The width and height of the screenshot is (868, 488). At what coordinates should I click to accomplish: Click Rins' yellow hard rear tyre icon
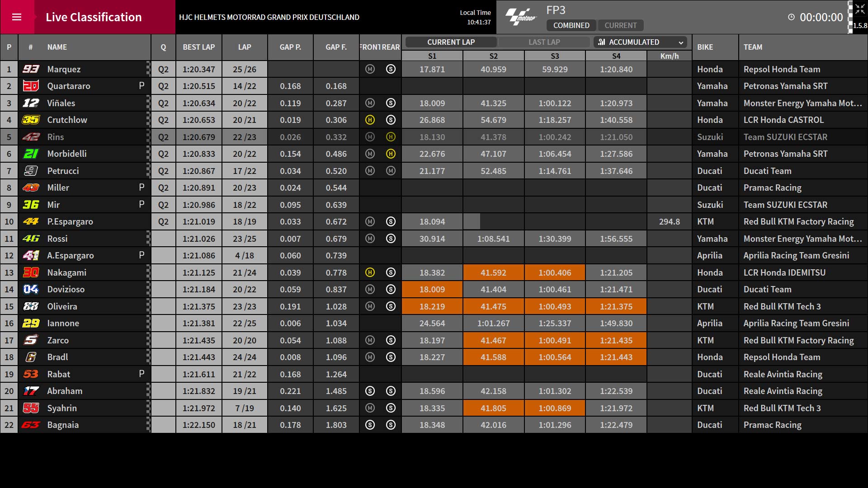pos(391,137)
